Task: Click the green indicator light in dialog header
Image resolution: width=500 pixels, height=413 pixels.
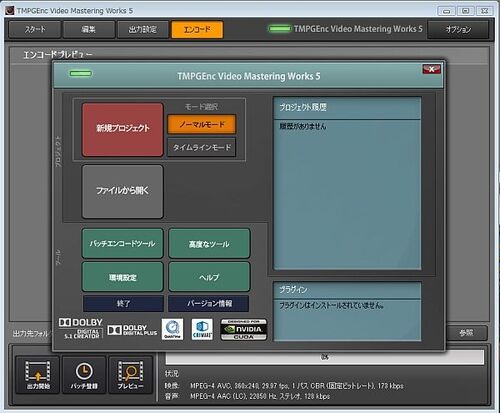Action: tap(80, 73)
